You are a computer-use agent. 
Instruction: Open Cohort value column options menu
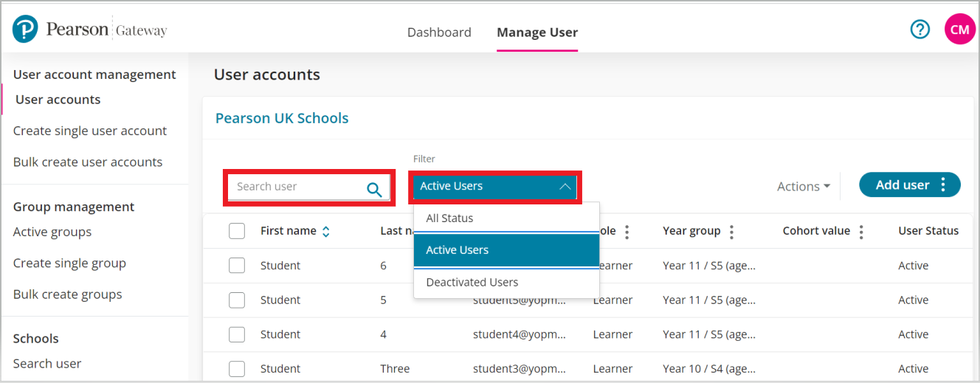click(x=860, y=232)
